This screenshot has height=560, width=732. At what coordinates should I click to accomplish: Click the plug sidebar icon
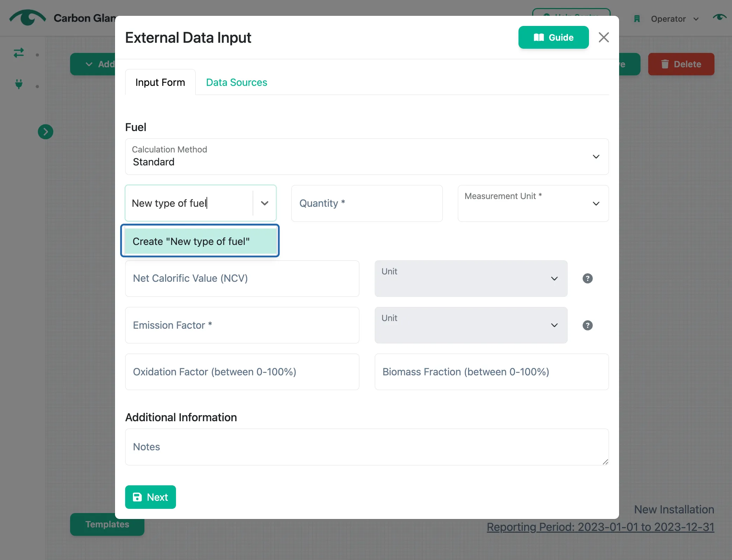[x=19, y=84]
